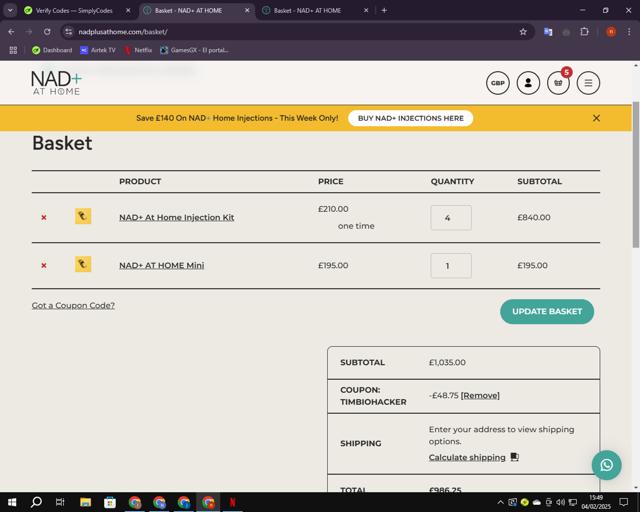The image size is (640, 512).
Task: Open the Chrome profile avatar
Action: pyautogui.click(x=611, y=31)
